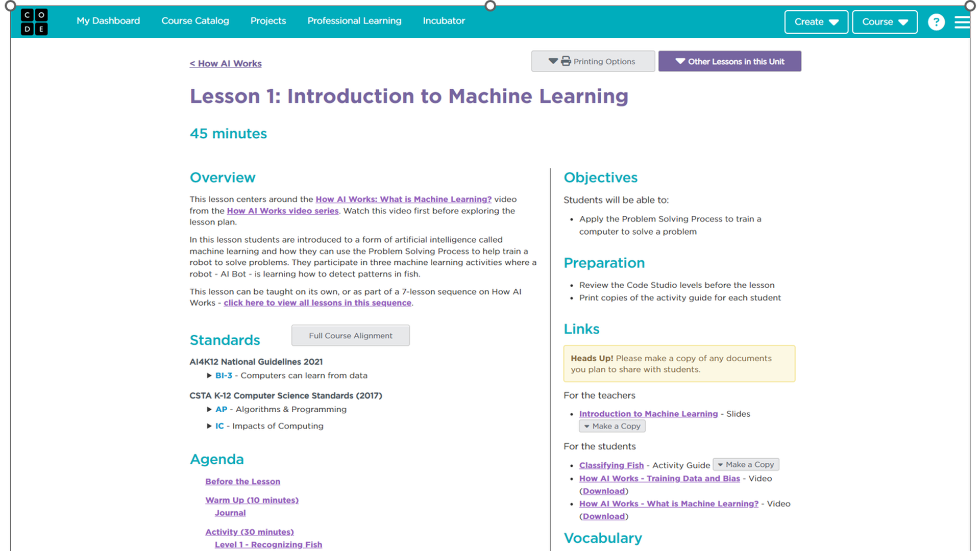Open the Printing Options dropdown
Viewport: 980px width, 551px height.
[593, 61]
